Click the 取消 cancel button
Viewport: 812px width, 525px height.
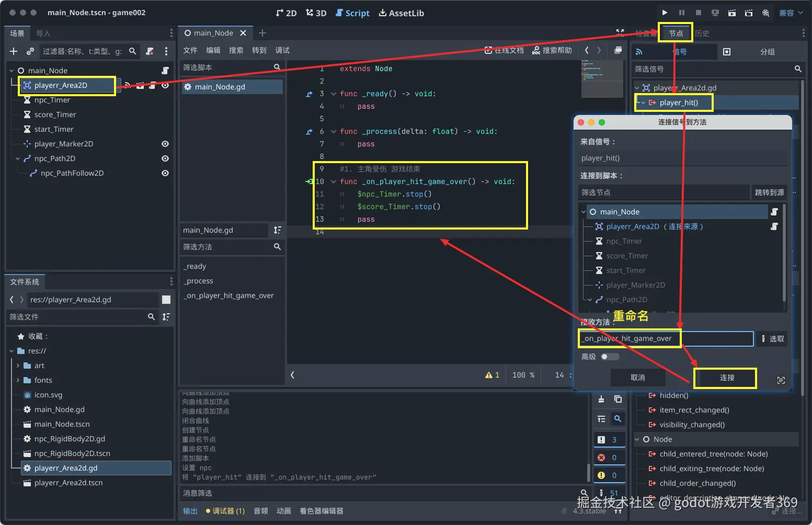pos(637,378)
